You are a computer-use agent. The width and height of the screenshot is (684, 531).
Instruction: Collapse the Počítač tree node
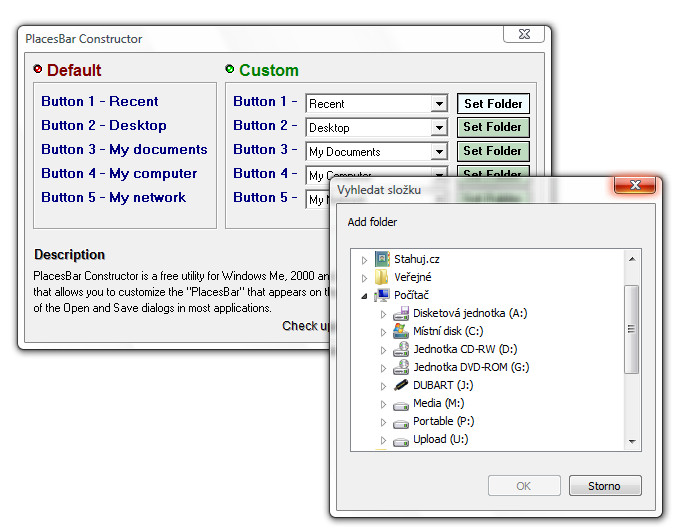tap(364, 296)
